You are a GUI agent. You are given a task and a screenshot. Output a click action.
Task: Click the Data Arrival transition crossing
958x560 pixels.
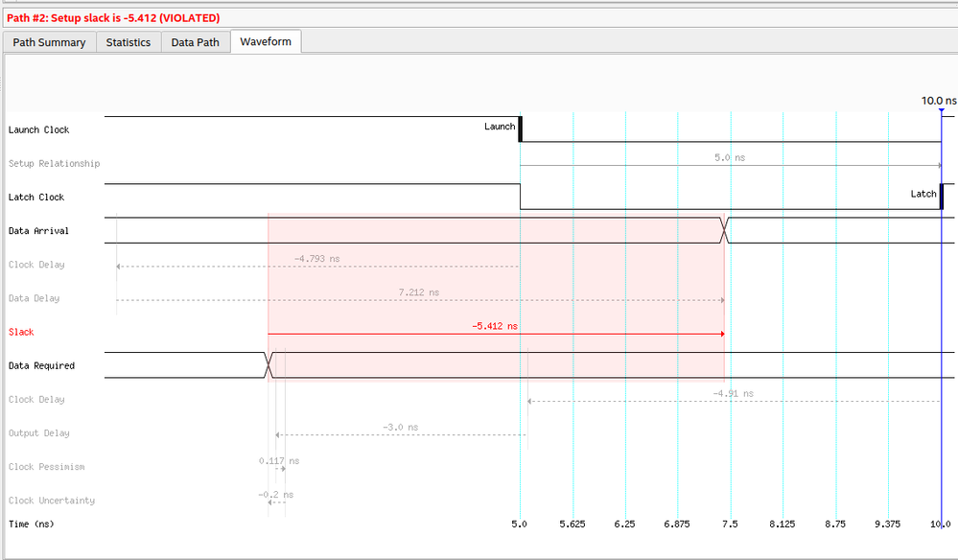tap(725, 230)
